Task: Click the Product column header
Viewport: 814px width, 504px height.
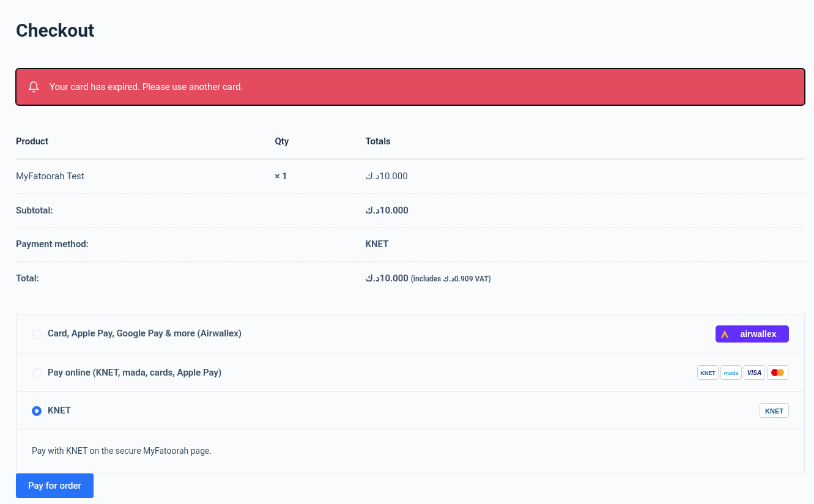Action: click(x=32, y=141)
